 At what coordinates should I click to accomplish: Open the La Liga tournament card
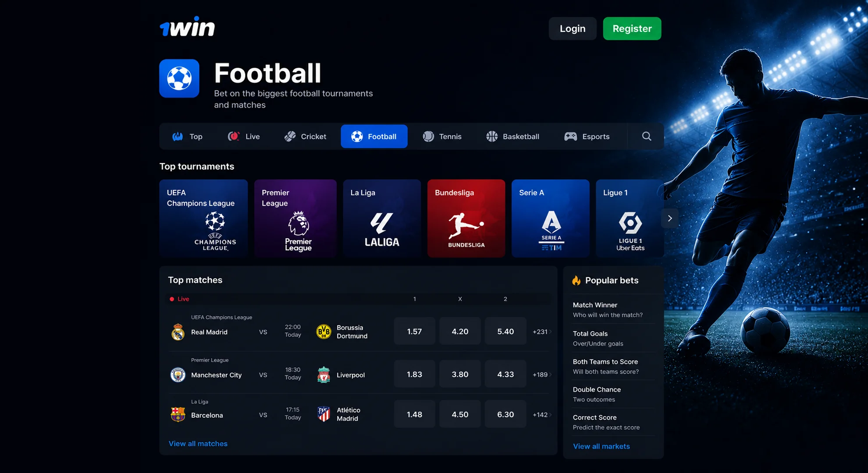point(382,218)
